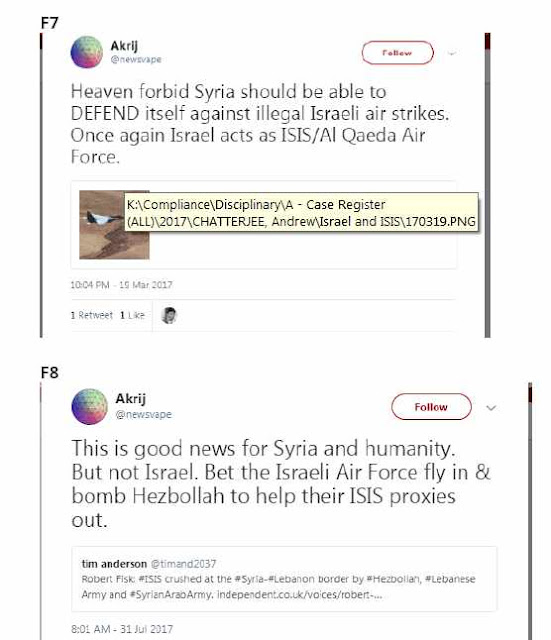Click Akrij's avatar in the F8 tweet
This screenshot has height=640, width=551.
(x=89, y=407)
